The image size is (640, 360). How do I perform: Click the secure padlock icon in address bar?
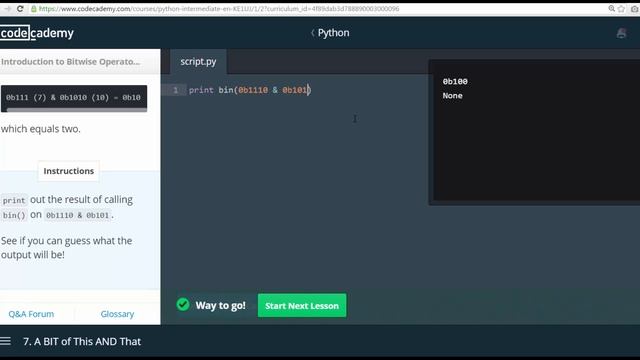pos(34,9)
